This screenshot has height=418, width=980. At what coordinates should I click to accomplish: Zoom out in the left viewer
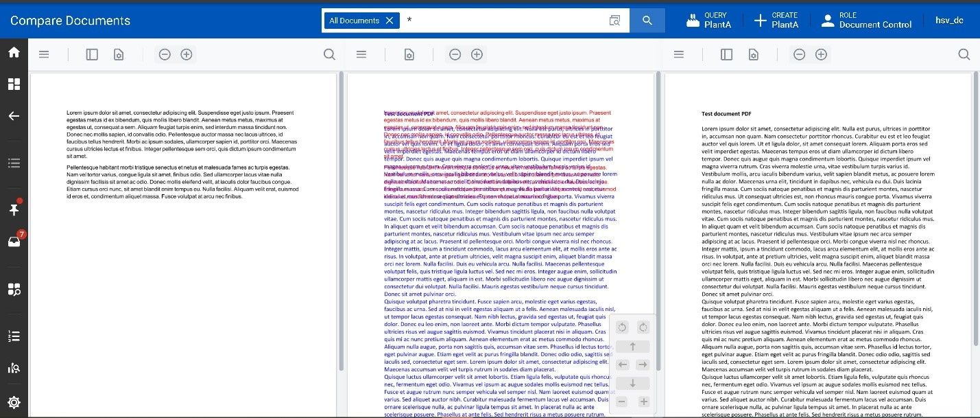[165, 54]
